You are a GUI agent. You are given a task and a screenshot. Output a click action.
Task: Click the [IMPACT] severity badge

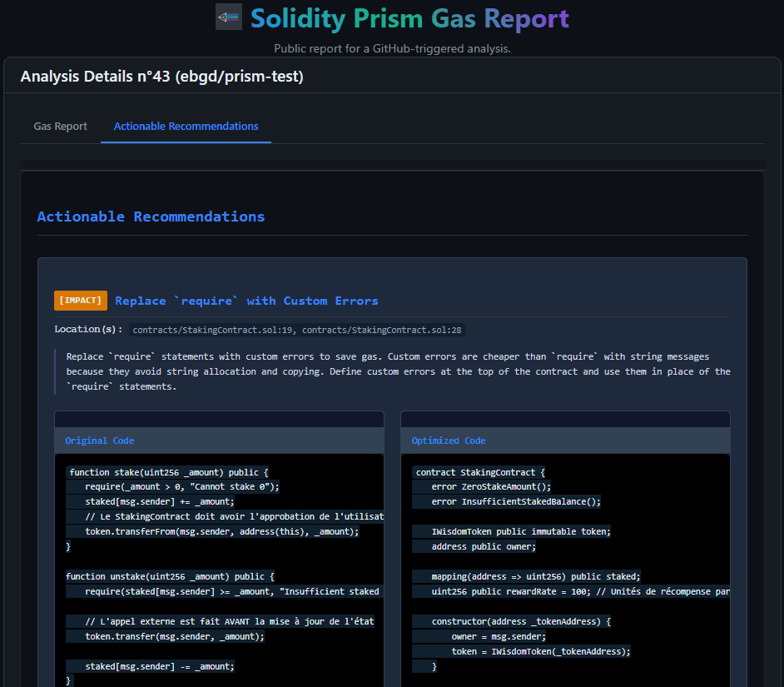(x=80, y=301)
